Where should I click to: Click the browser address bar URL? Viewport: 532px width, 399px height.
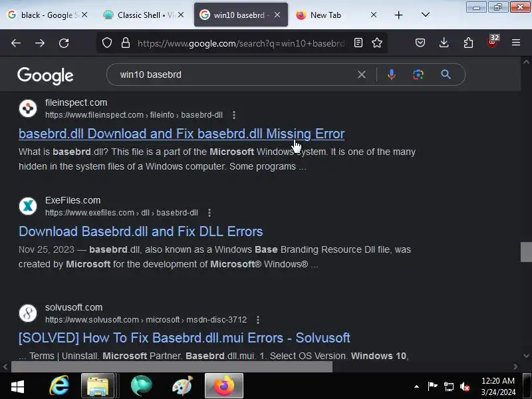pyautogui.click(x=241, y=43)
